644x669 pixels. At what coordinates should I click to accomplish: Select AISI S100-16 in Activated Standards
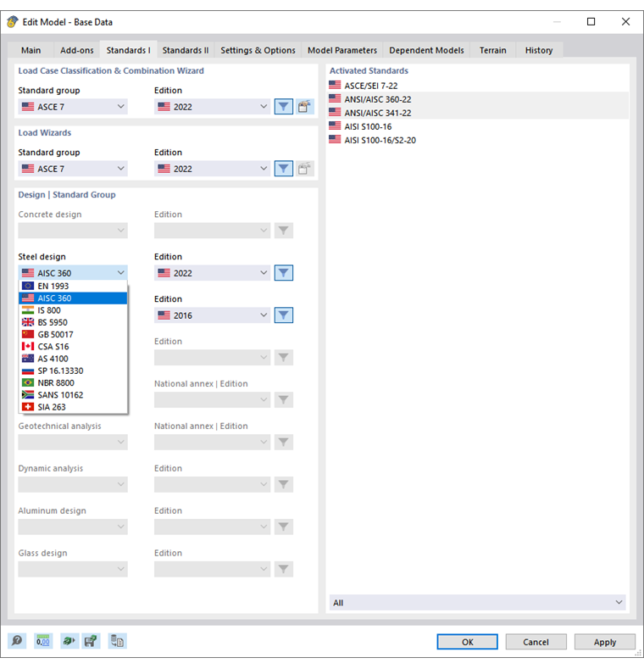click(478, 126)
